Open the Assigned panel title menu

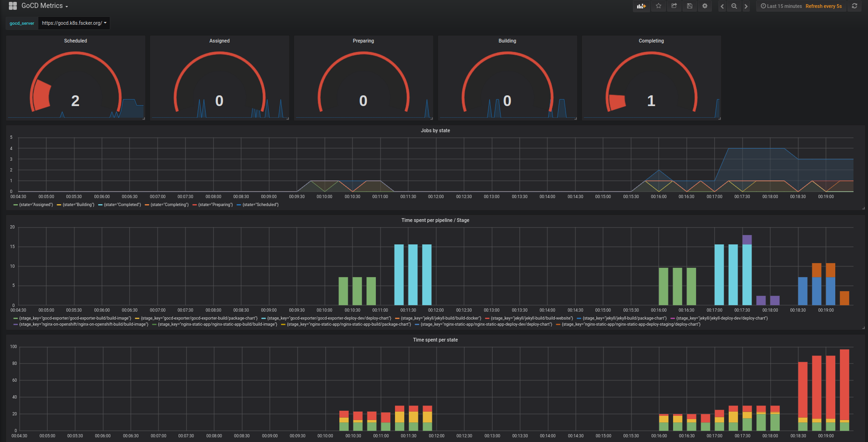click(219, 41)
